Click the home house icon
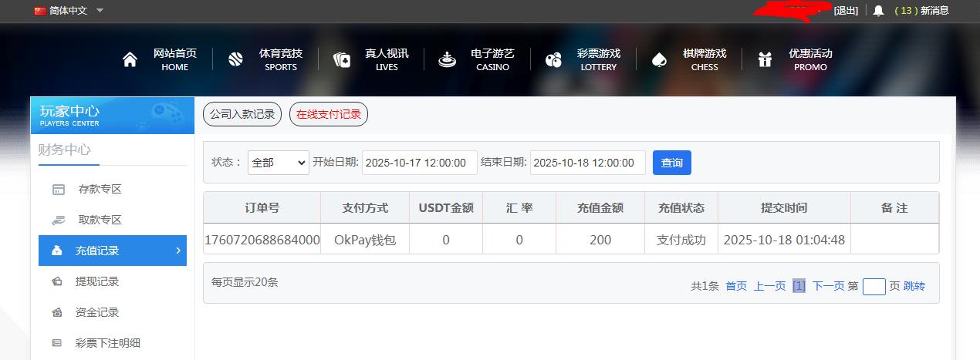The width and height of the screenshot is (980, 360). pos(130,60)
